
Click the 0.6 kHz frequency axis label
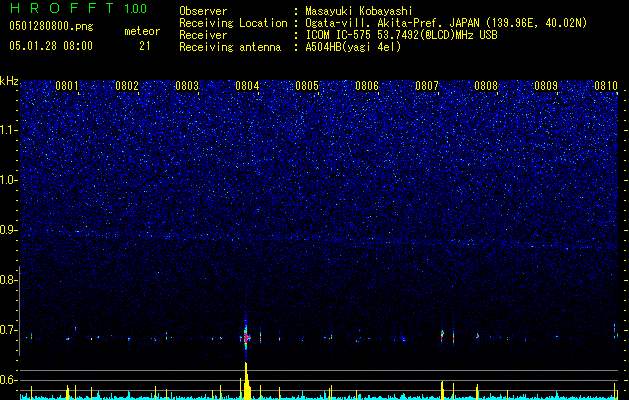tap(8, 380)
